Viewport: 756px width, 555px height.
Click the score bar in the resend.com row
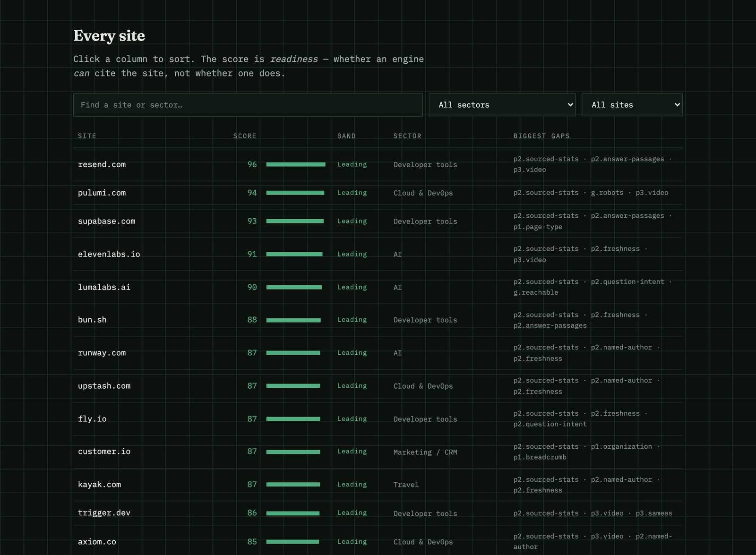click(296, 164)
